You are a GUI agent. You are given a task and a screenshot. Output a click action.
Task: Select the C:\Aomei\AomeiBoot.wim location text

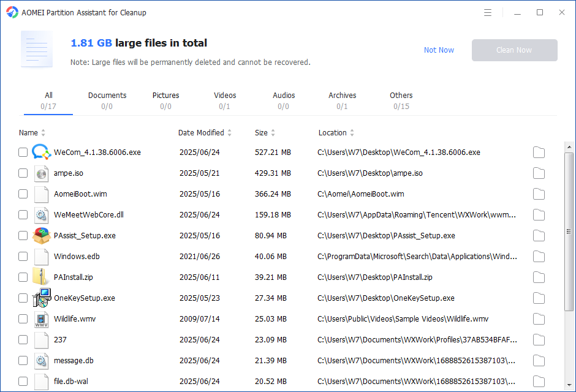coord(361,194)
